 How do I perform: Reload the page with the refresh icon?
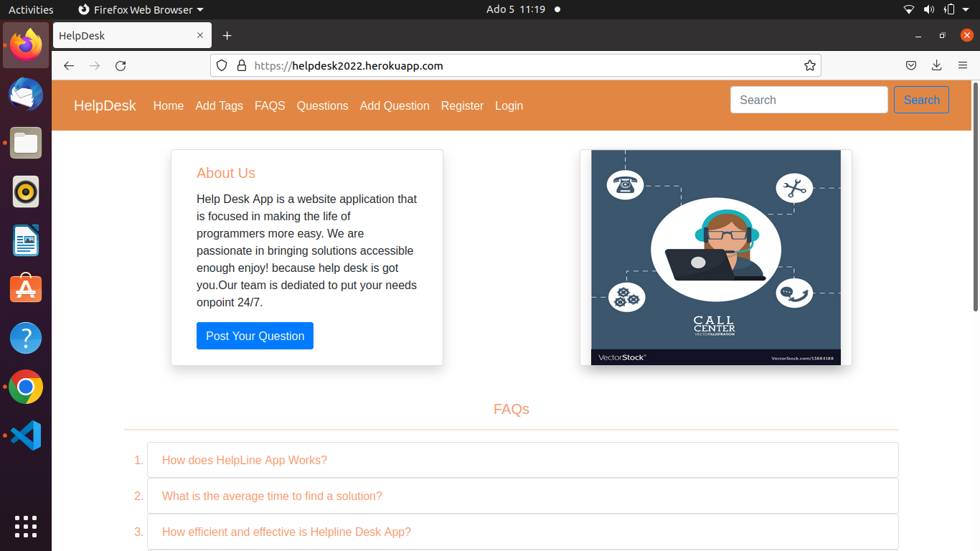click(x=121, y=66)
